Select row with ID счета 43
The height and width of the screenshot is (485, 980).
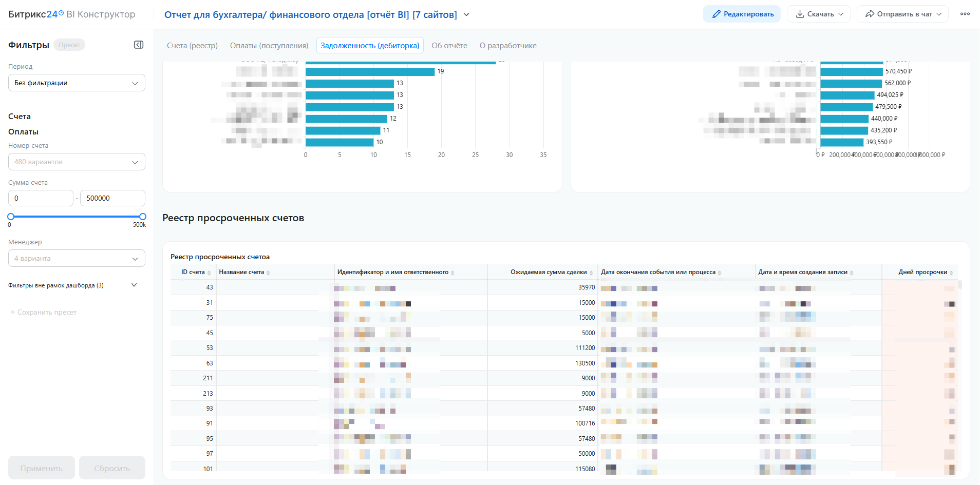[564, 287]
